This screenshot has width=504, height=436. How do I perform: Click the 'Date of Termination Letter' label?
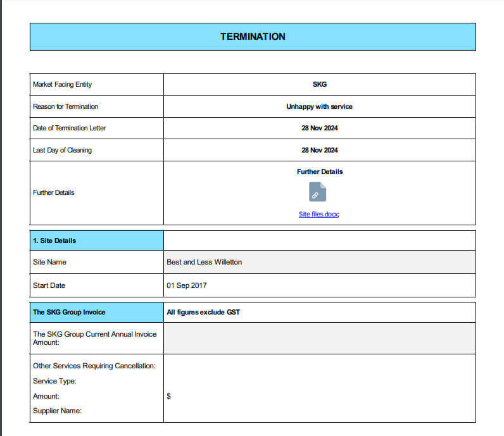pyautogui.click(x=70, y=128)
